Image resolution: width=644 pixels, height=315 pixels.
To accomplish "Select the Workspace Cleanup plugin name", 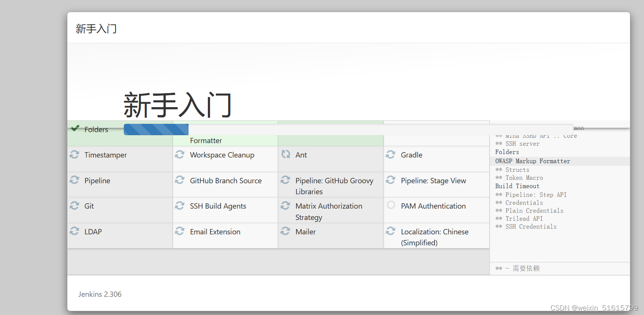I will point(222,155).
